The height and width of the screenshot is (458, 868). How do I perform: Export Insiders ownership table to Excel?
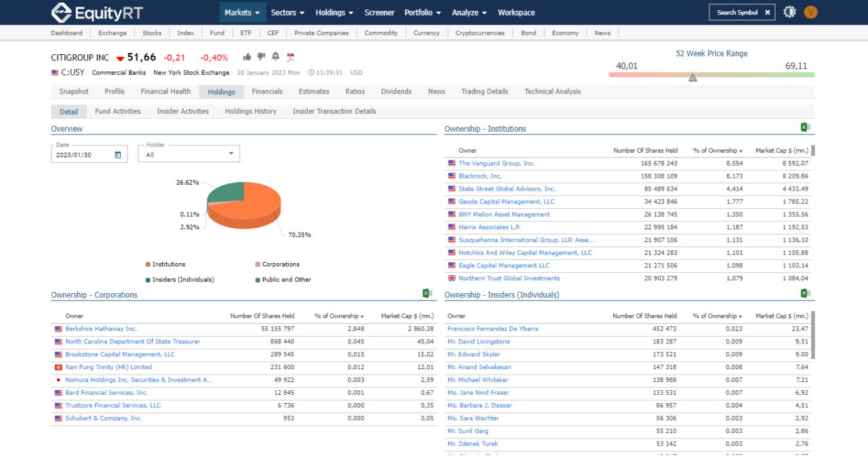[x=806, y=293]
